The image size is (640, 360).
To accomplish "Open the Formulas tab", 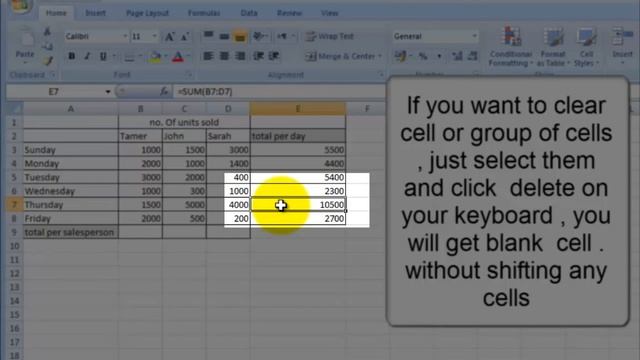I will [x=204, y=13].
